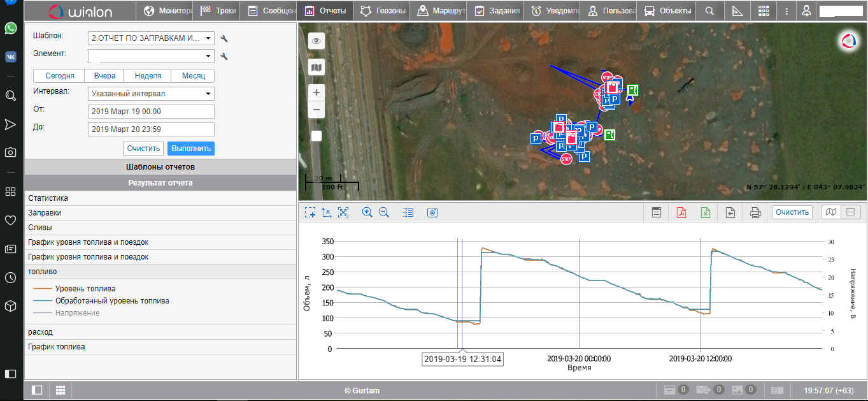Image resolution: width=868 pixels, height=401 pixels.
Task: Switch to the Геозоны tab
Action: point(382,11)
